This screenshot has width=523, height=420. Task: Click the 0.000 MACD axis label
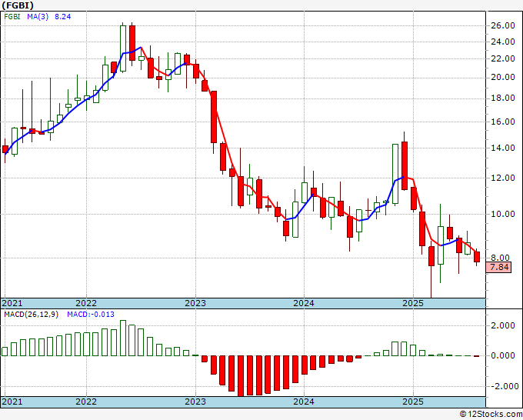pyautogui.click(x=503, y=355)
